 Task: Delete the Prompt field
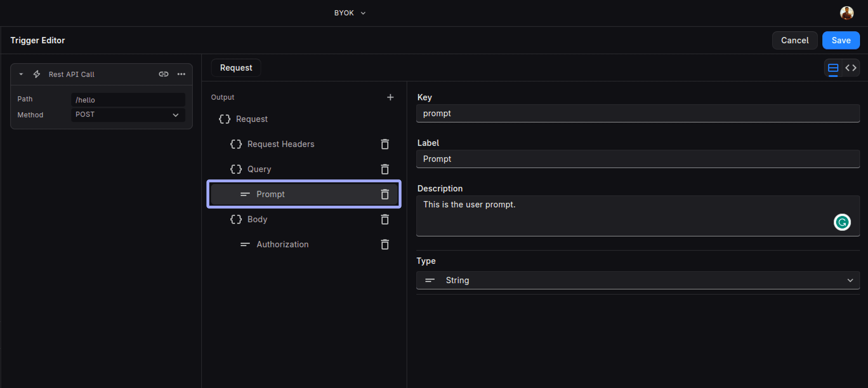(x=385, y=194)
